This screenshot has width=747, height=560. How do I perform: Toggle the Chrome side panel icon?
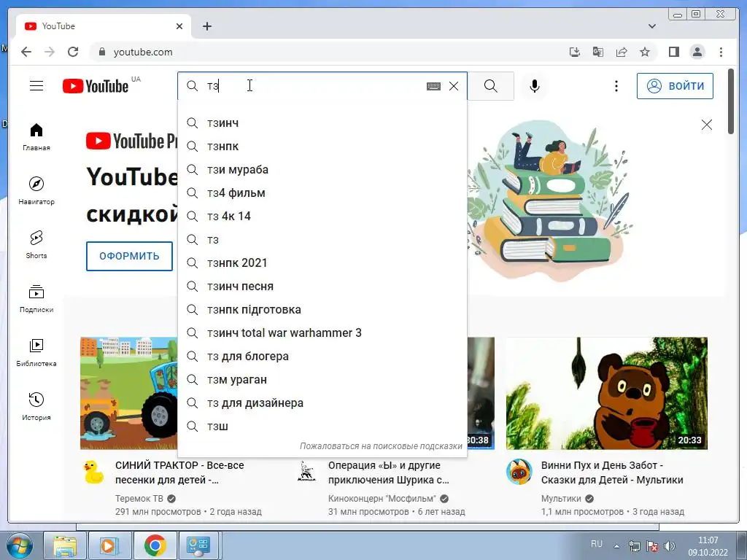(673, 52)
